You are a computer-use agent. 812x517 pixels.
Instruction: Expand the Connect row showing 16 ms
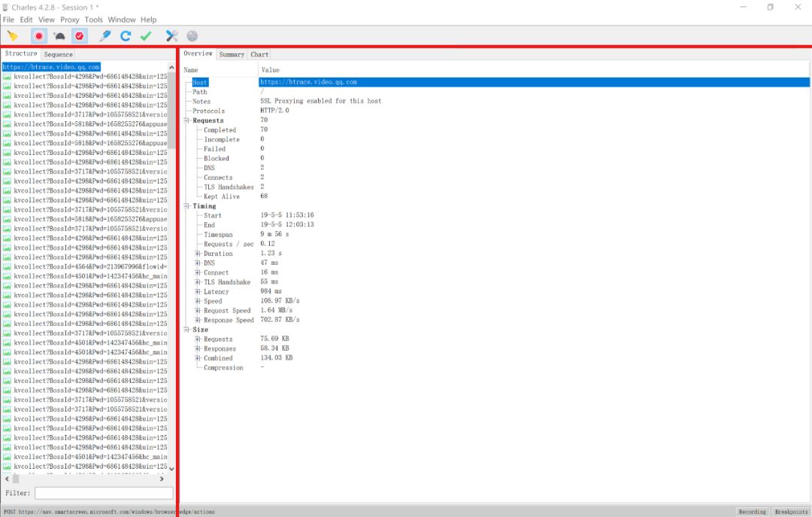pos(197,272)
